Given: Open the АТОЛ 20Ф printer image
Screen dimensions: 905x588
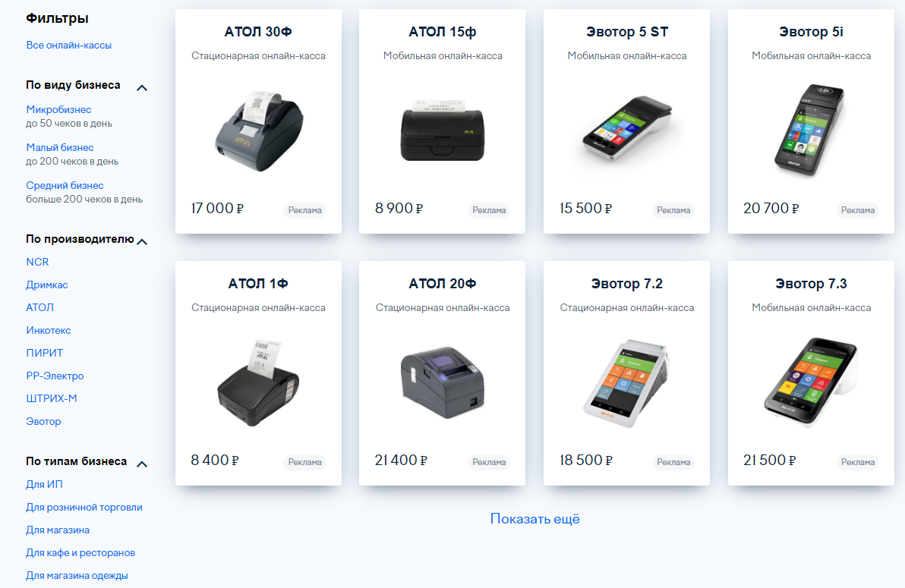Looking at the screenshot, I should click(442, 382).
